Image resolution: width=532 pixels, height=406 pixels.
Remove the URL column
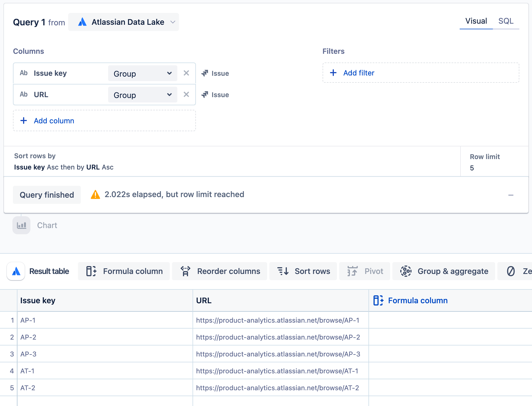pos(186,95)
